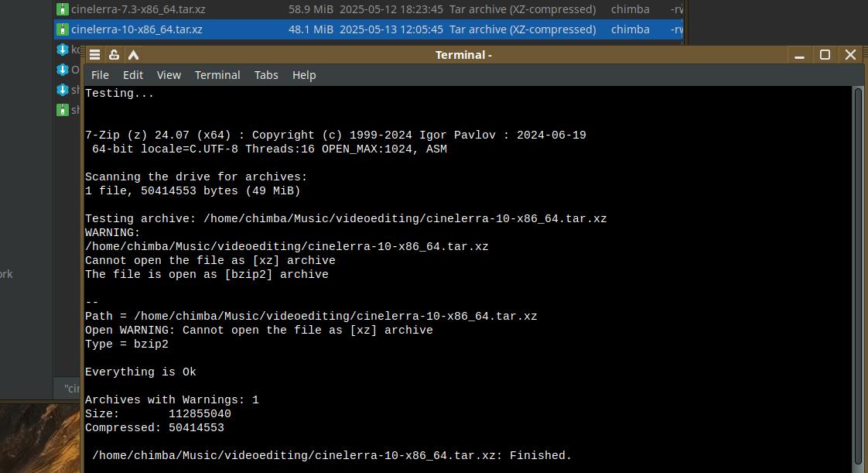Click the 'Everything is Ok' line

pyautogui.click(x=141, y=372)
